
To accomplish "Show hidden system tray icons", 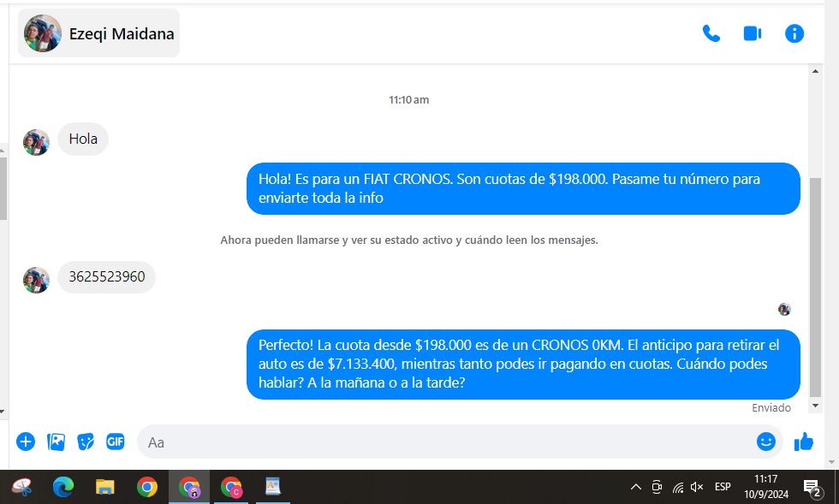I will click(635, 487).
